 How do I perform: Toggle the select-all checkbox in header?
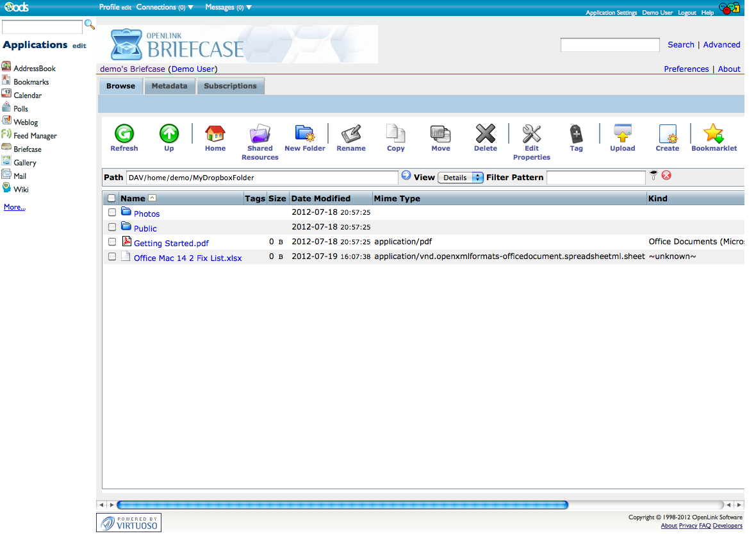[x=112, y=199]
